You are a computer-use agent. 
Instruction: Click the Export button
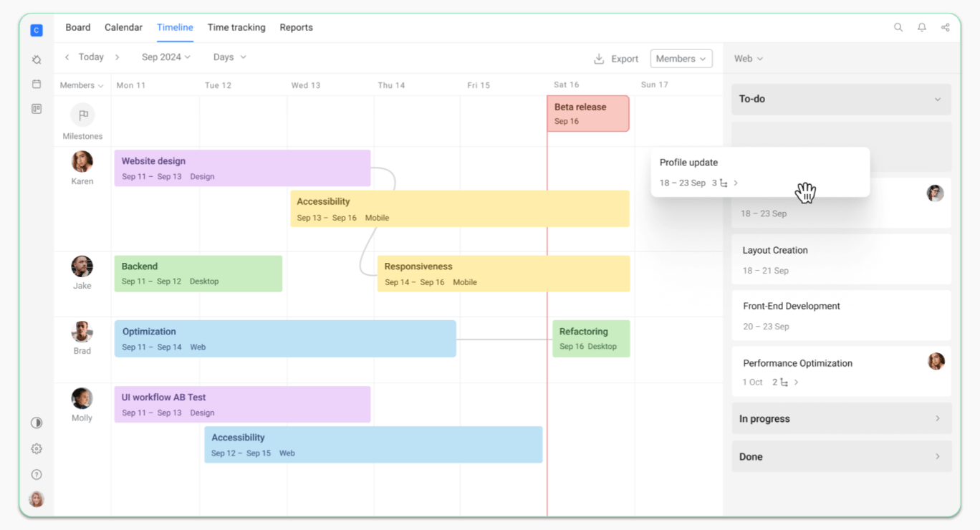616,59
